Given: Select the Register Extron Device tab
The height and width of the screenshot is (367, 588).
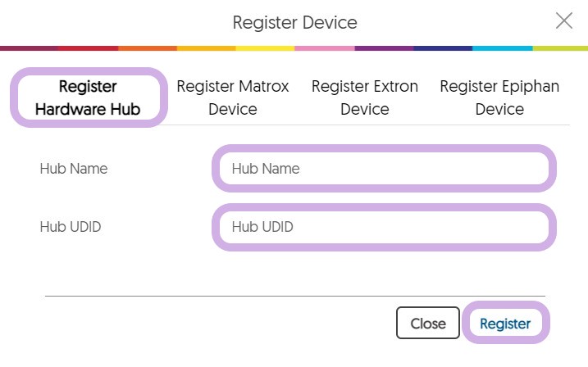Looking at the screenshot, I should pyautogui.click(x=365, y=97).
